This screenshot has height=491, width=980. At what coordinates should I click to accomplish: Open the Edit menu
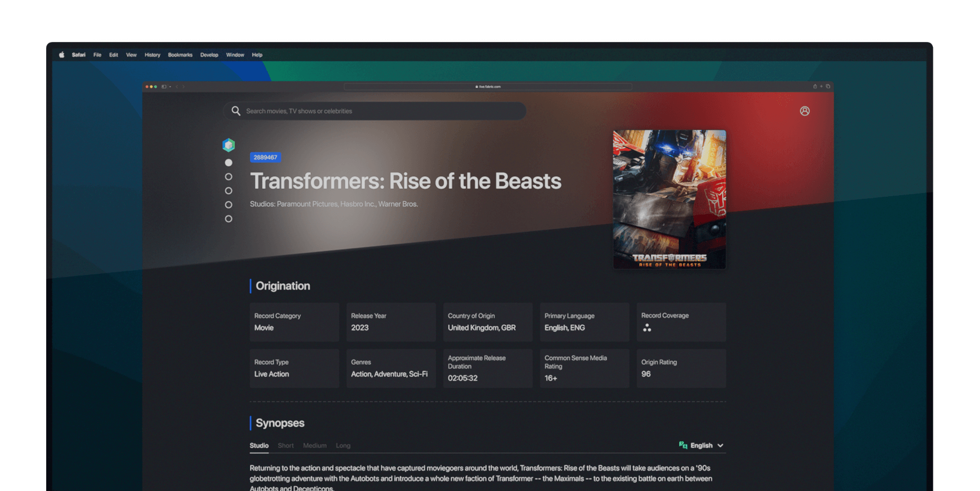tap(114, 55)
